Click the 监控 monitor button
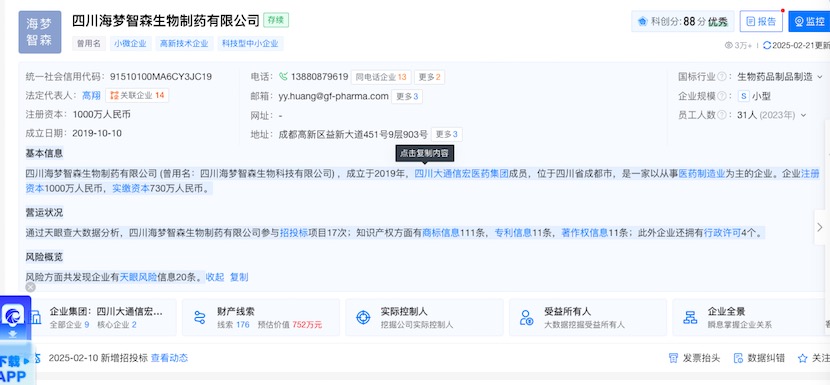This screenshot has width=830, height=385. tap(809, 21)
